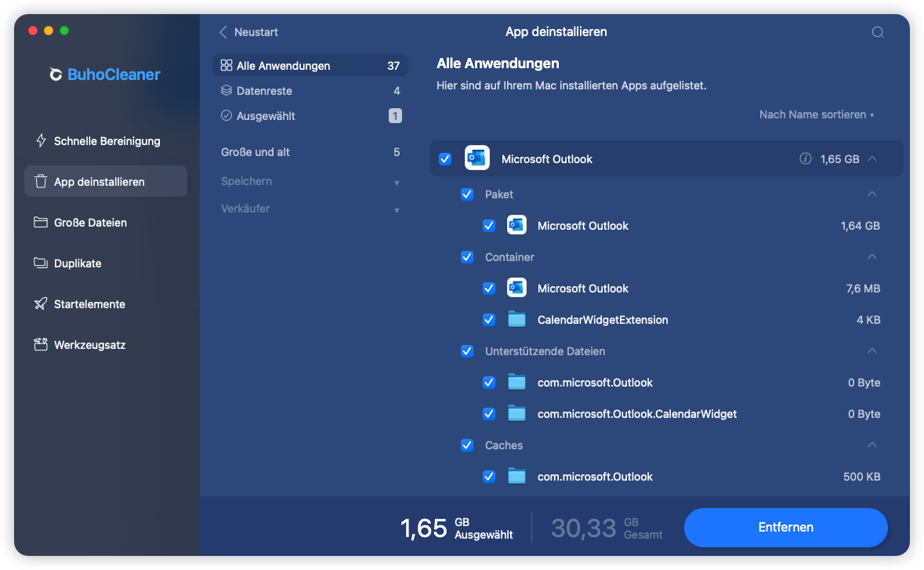The image size is (924, 570).
Task: Uncheck com.microsoft.Outlook 0 Byte checkbox
Action: (488, 383)
